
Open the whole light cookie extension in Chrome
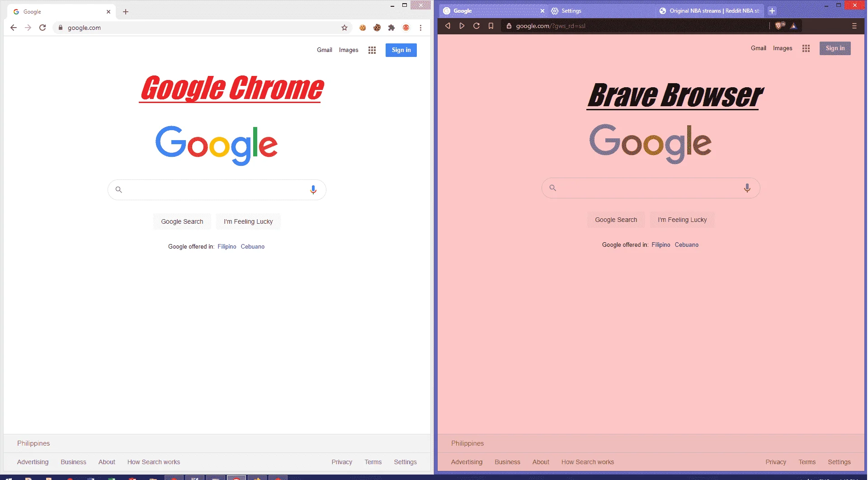point(363,28)
